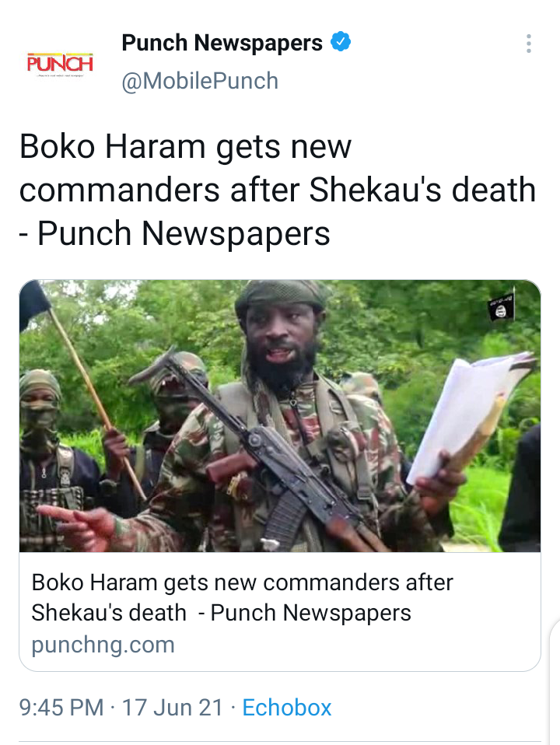This screenshot has width=560, height=745.
Task: Click the 9:45 PM timestamp
Action: 61,708
